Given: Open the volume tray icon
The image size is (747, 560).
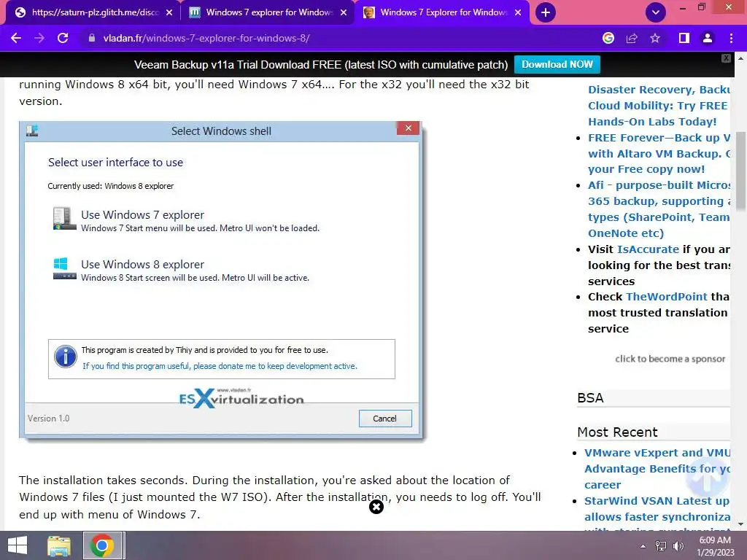Looking at the screenshot, I should pyautogui.click(x=678, y=546).
